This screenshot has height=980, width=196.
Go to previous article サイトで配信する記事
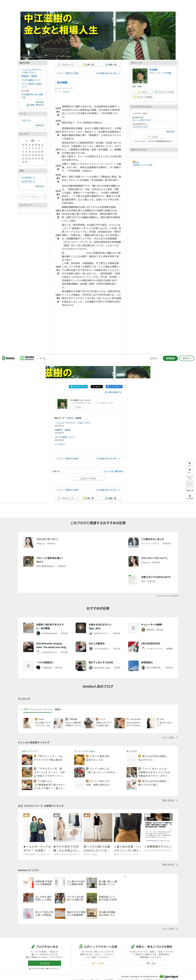(68, 73)
